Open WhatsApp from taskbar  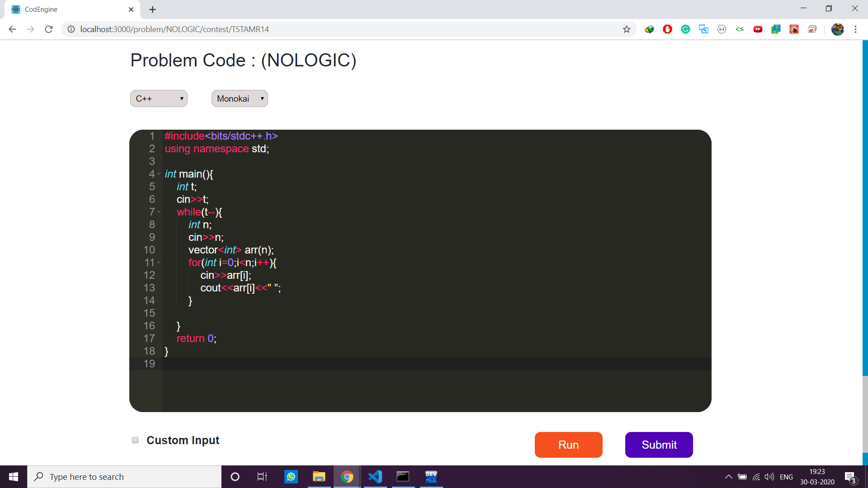[291, 477]
